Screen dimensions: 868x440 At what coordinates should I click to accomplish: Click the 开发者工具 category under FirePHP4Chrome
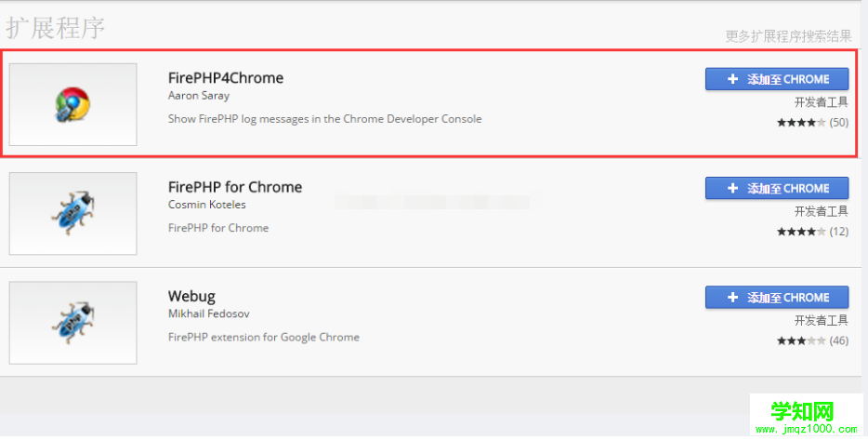pyautogui.click(x=822, y=102)
